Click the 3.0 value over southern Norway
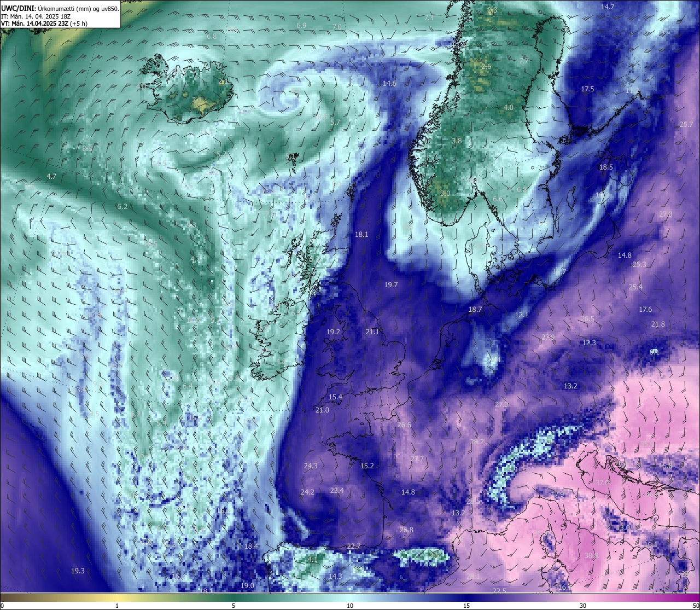 pyautogui.click(x=445, y=194)
